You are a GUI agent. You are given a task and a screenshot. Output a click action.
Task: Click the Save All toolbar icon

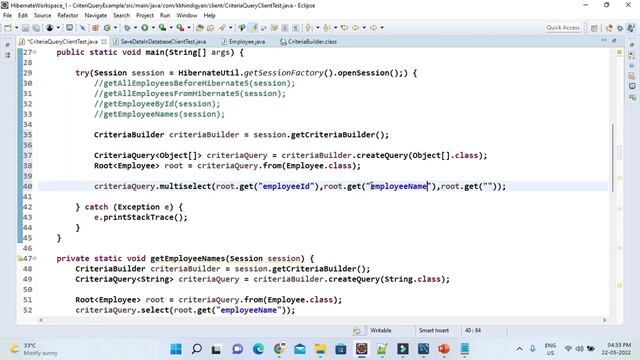click(x=36, y=28)
